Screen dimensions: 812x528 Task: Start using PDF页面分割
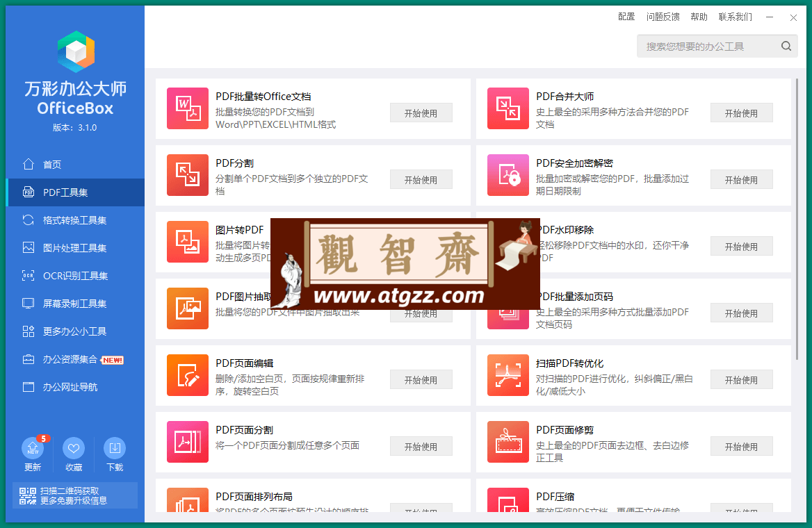coord(421,446)
